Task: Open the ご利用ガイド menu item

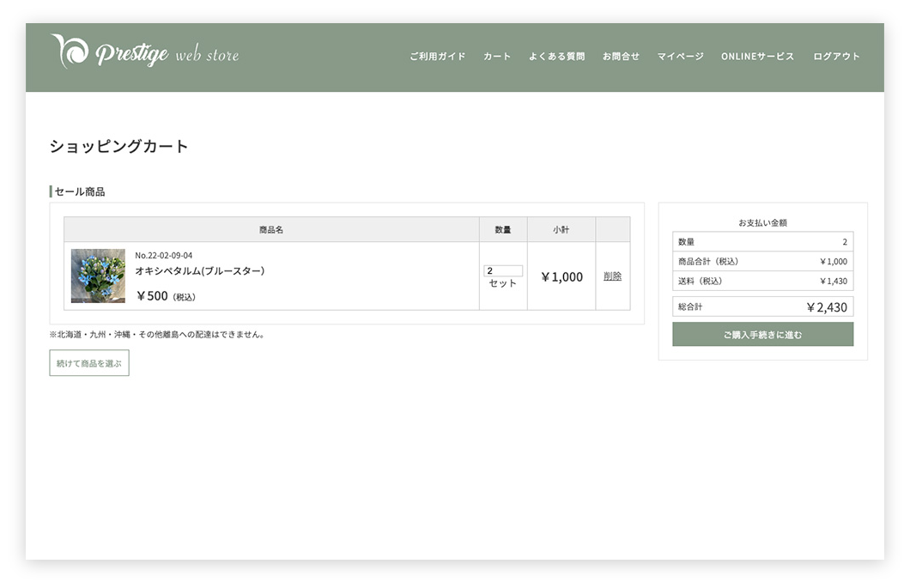Action: 437,57
